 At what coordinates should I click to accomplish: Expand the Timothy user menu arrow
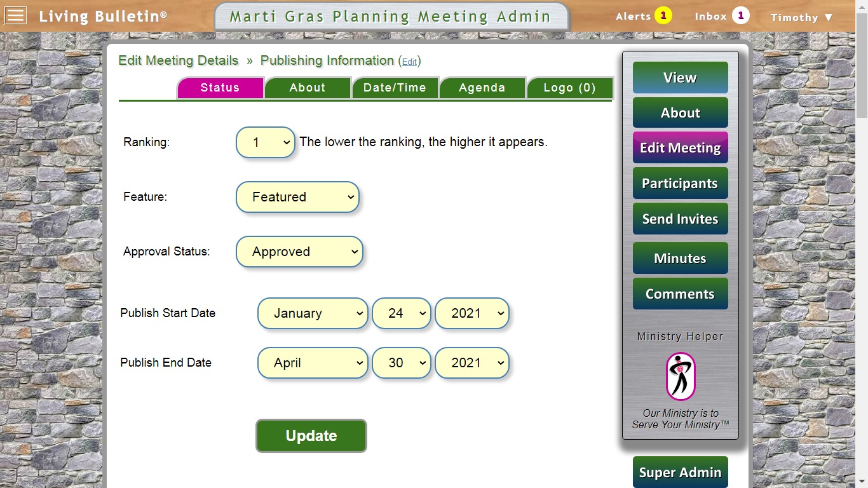[829, 17]
